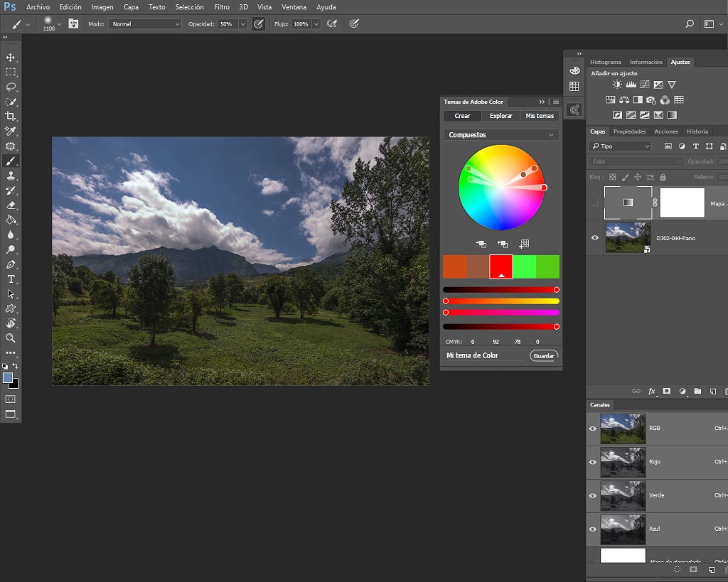Viewport: 728px width, 582px height.
Task: Toggle visibility of D302-044-Pano layer
Action: (595, 237)
